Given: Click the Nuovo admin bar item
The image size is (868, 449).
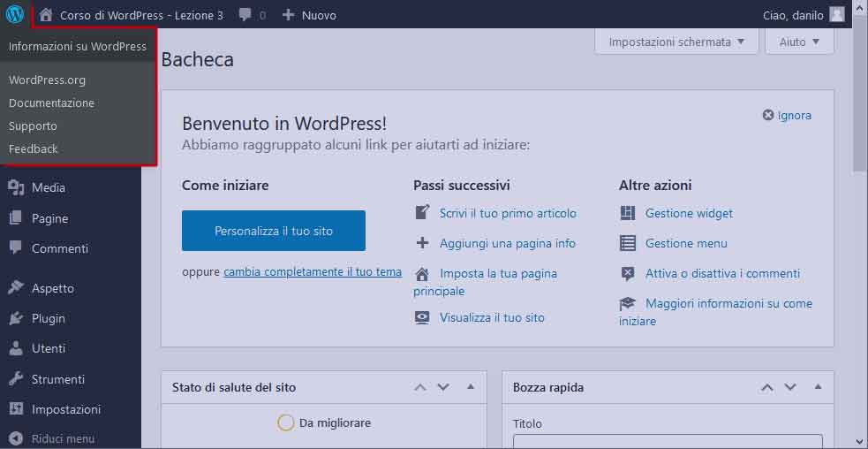Looking at the screenshot, I should [319, 15].
